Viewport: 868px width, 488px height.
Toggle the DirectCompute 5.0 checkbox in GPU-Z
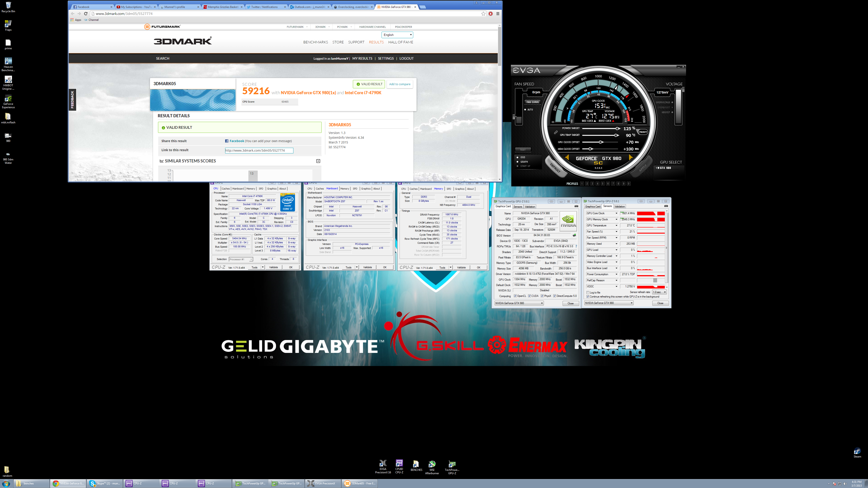point(554,296)
